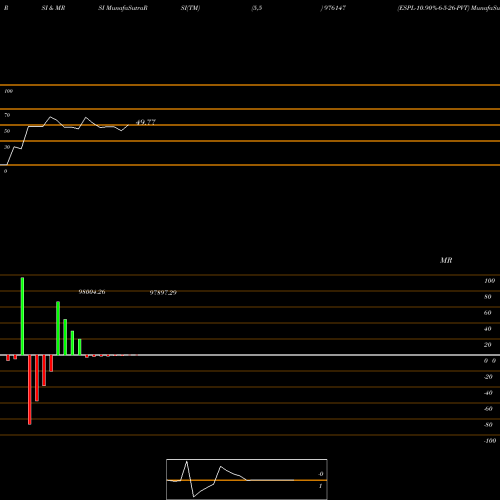This screenshot has width=500, height=500.
Task: Open the mini overview chart thumbnail
Action: [247, 479]
